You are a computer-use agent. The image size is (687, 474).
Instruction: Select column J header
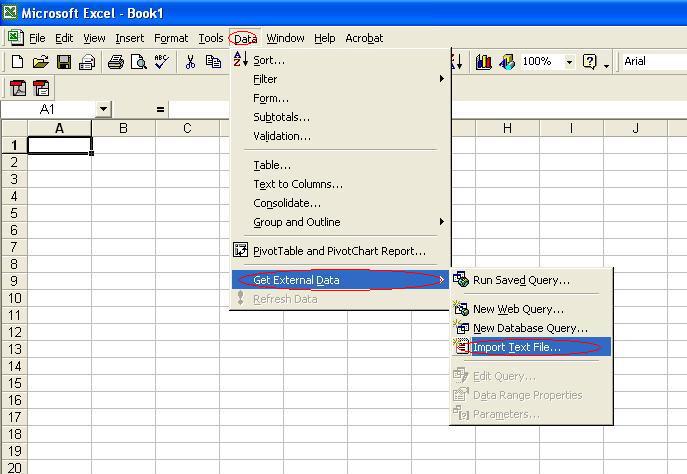[x=635, y=128]
